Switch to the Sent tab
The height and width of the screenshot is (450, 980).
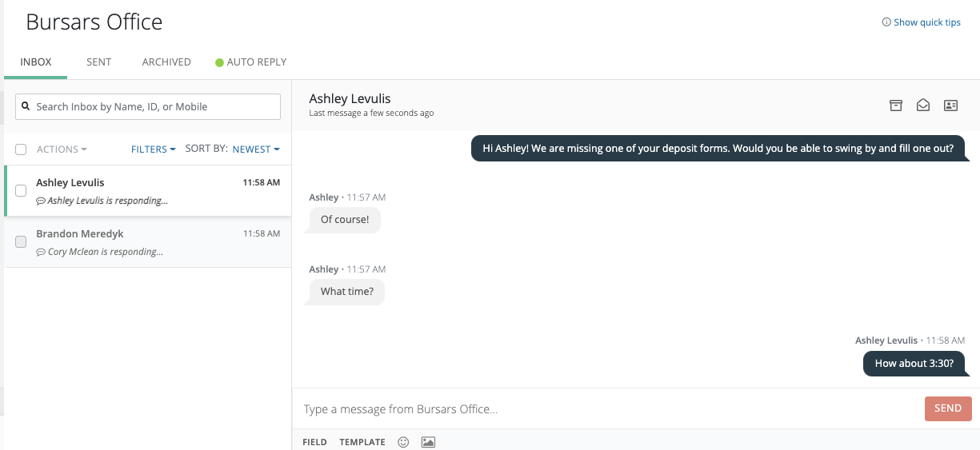pos(98,62)
